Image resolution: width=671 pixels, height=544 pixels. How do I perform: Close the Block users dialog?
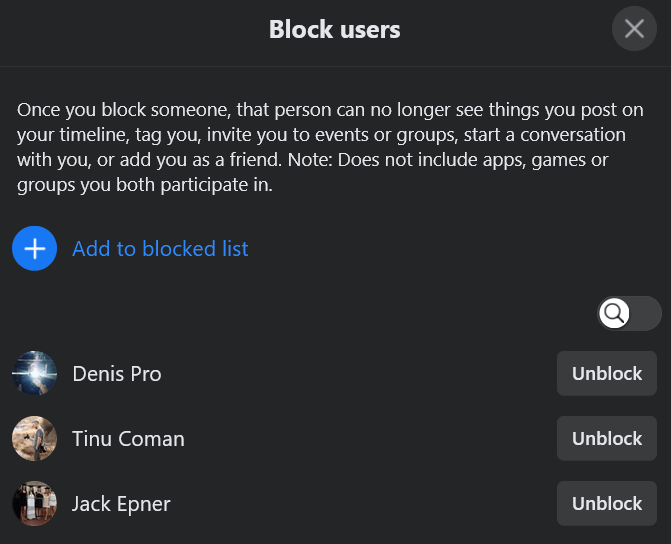tap(634, 28)
